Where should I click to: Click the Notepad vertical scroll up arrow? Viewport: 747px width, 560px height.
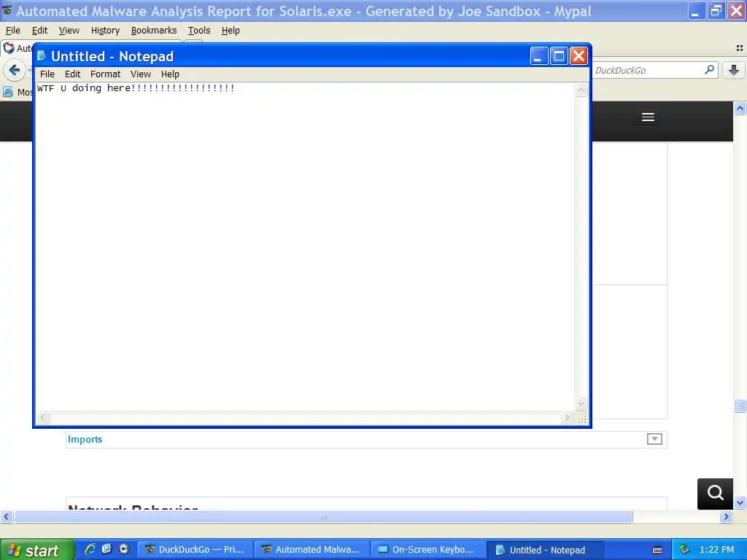click(581, 90)
